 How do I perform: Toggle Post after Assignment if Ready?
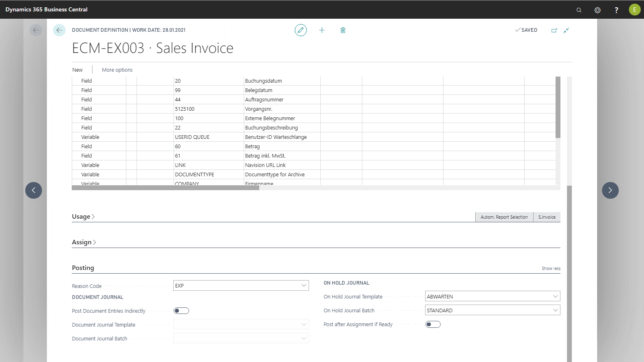coord(433,325)
